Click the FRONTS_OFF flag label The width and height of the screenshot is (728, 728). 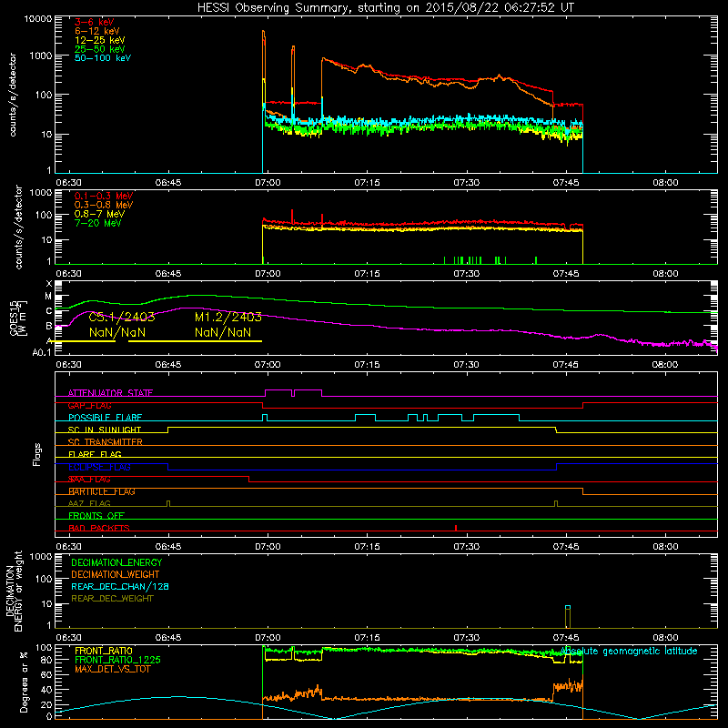click(x=96, y=516)
